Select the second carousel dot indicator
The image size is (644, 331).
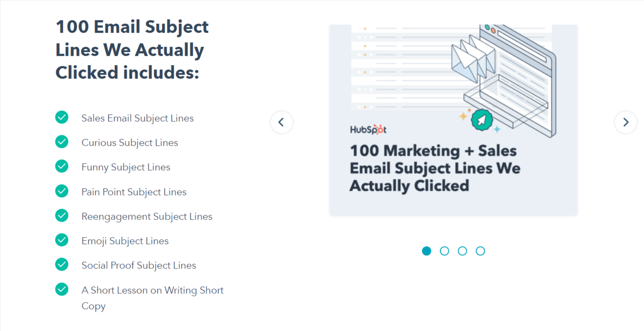pyautogui.click(x=445, y=251)
